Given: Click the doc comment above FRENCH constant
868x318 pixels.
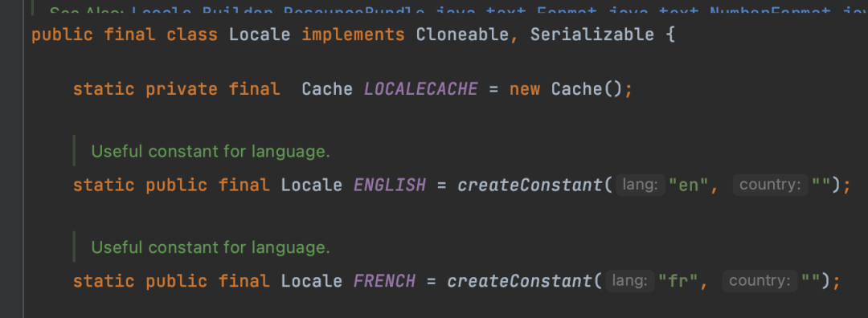Looking at the screenshot, I should (x=211, y=247).
